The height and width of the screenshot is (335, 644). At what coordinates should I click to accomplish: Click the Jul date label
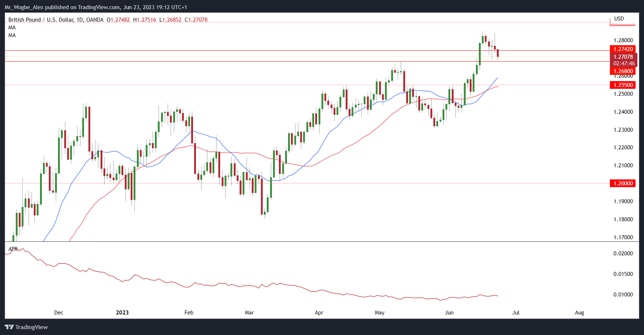tap(516, 313)
